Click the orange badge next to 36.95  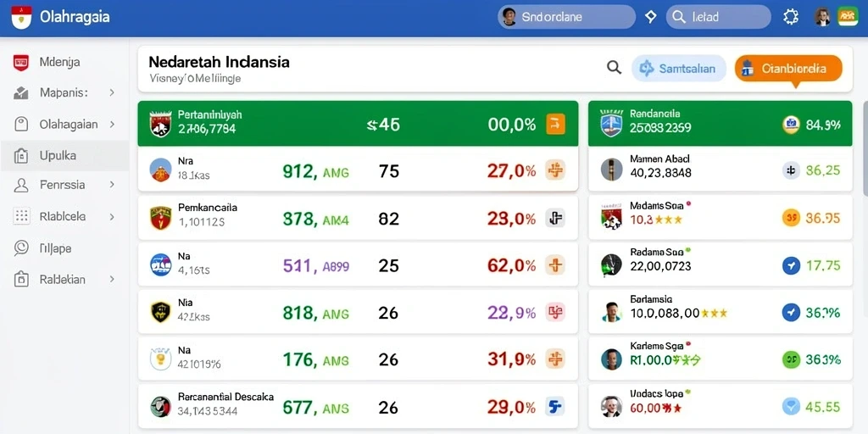point(791,218)
